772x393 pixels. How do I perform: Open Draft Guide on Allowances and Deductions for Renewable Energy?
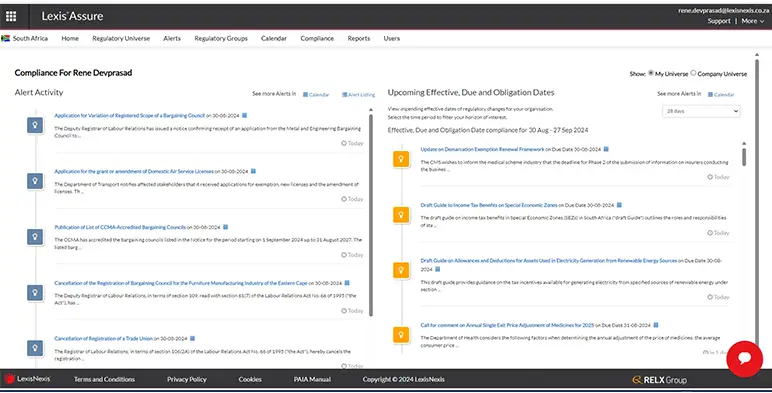tap(549, 261)
